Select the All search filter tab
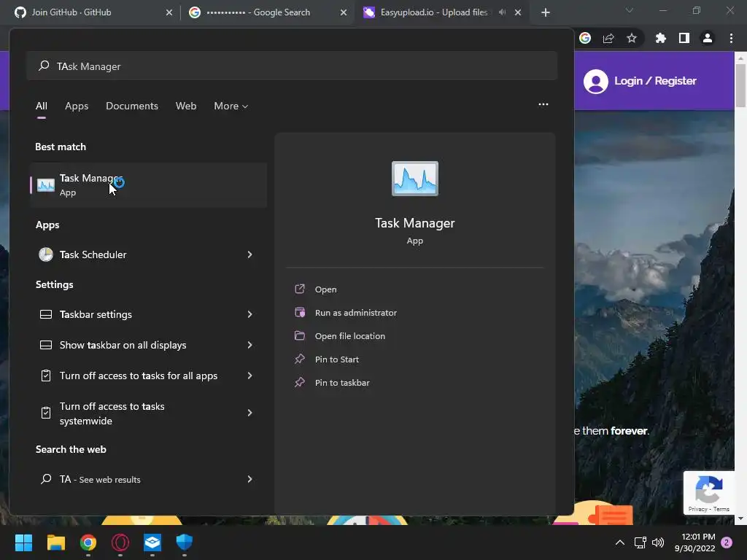The height and width of the screenshot is (560, 747). point(42,106)
